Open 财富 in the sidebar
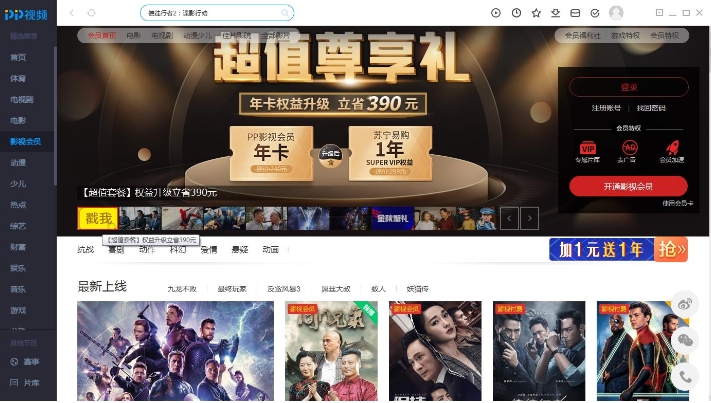711x403 pixels. pos(18,247)
